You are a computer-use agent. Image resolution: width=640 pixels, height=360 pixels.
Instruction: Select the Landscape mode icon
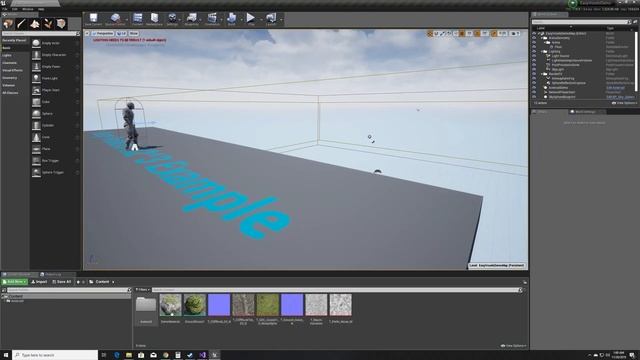(x=35, y=24)
